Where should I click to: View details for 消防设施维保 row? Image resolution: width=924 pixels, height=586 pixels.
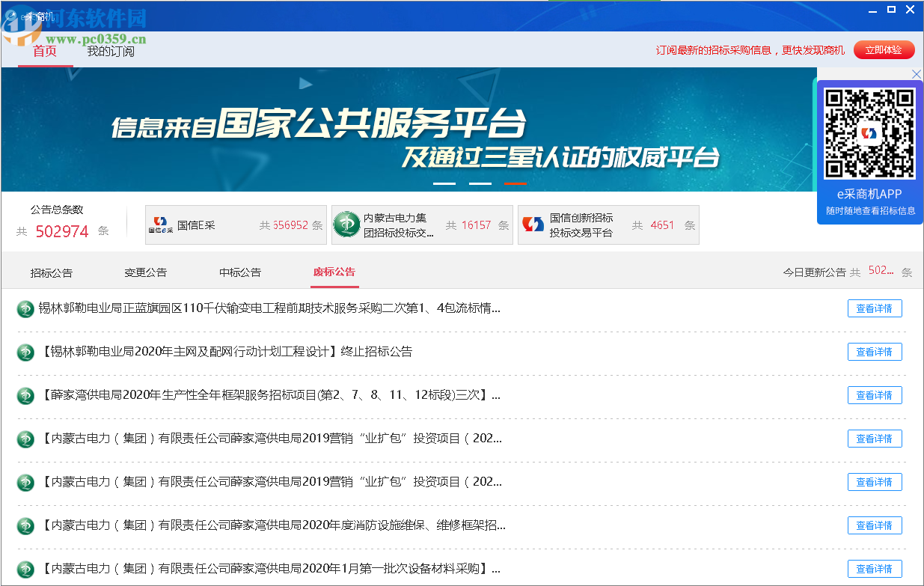coord(875,525)
